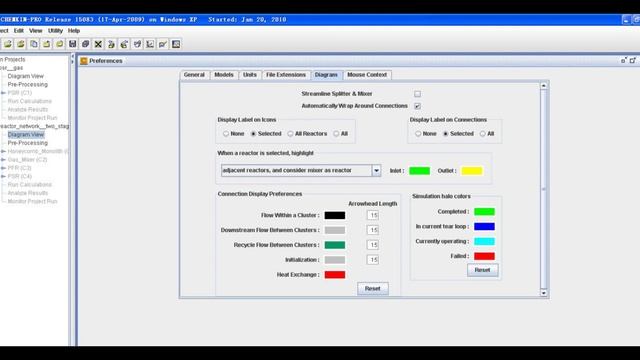Expand the PSR (C1) tree node

pyautogui.click(x=3, y=93)
